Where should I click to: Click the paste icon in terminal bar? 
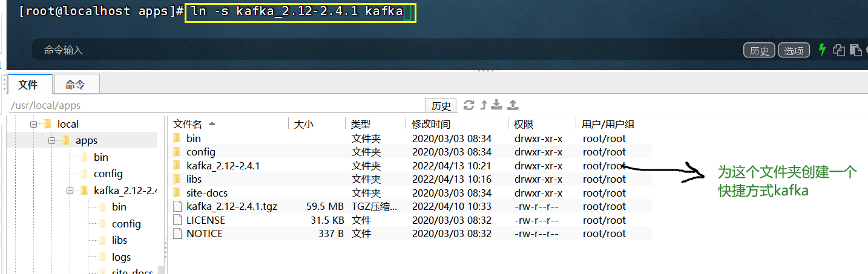(855, 50)
